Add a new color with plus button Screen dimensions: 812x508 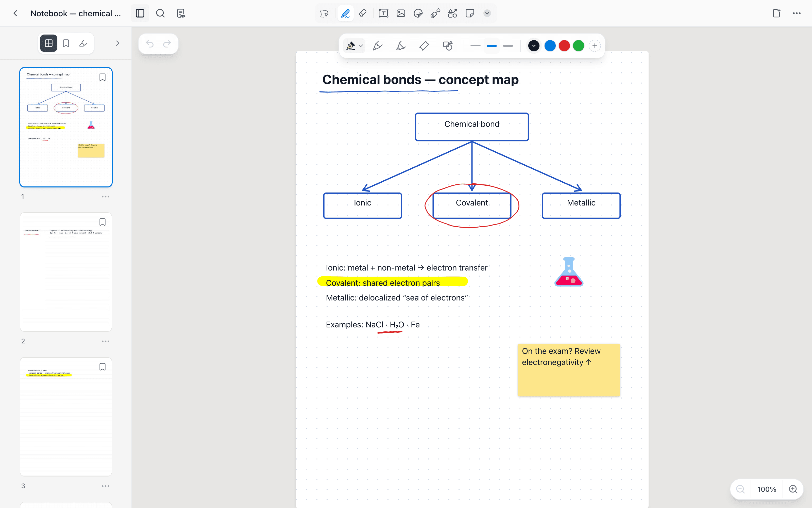pyautogui.click(x=595, y=46)
